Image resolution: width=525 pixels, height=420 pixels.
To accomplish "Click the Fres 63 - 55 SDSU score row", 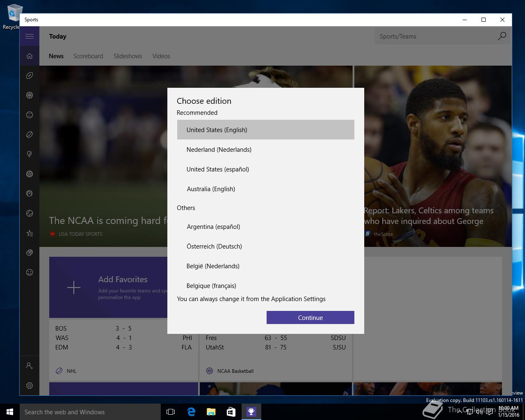I will (276, 338).
